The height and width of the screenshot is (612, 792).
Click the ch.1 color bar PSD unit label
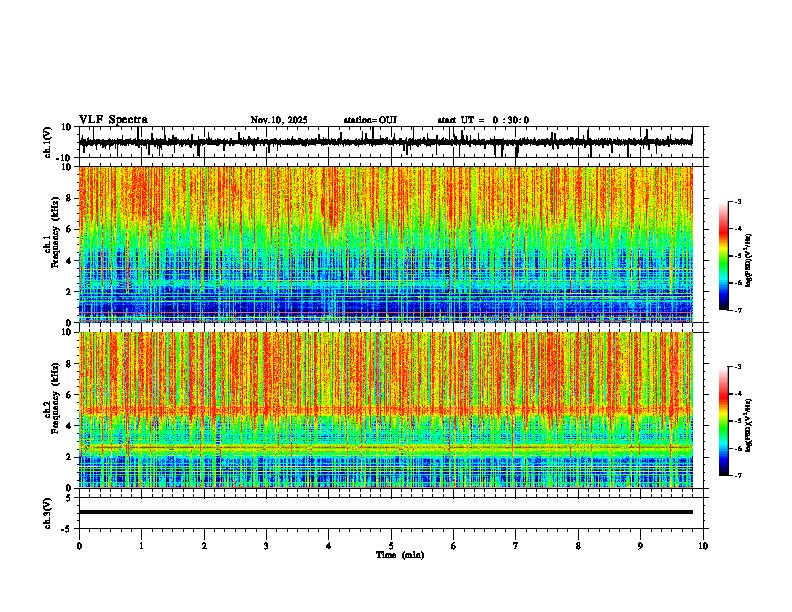(x=749, y=260)
